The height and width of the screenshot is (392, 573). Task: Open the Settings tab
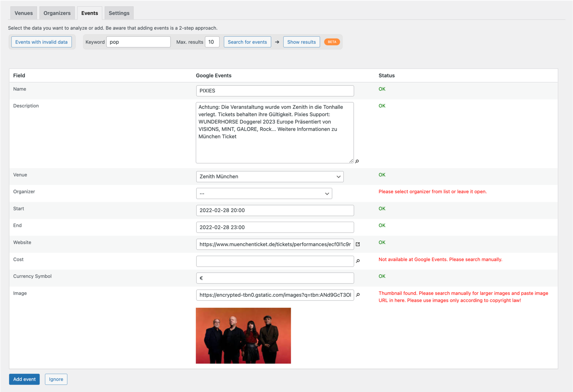pos(119,13)
